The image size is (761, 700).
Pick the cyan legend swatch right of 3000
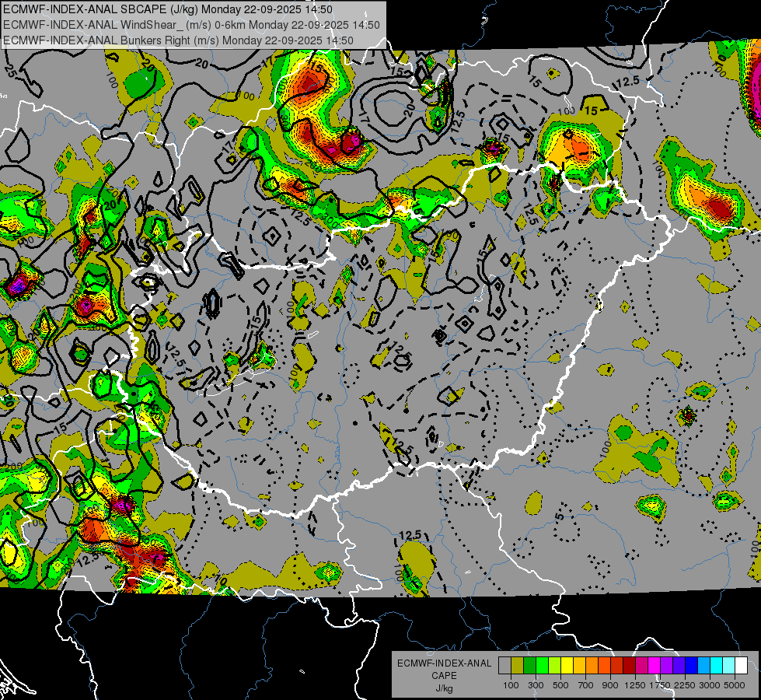point(716,665)
